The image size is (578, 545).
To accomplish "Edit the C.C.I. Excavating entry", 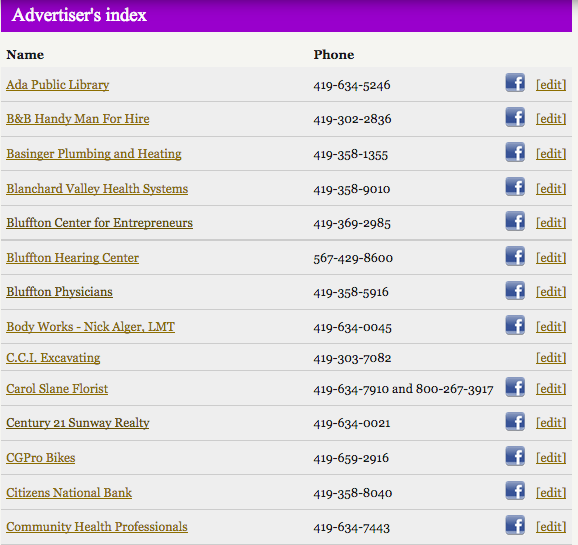I will [551, 358].
